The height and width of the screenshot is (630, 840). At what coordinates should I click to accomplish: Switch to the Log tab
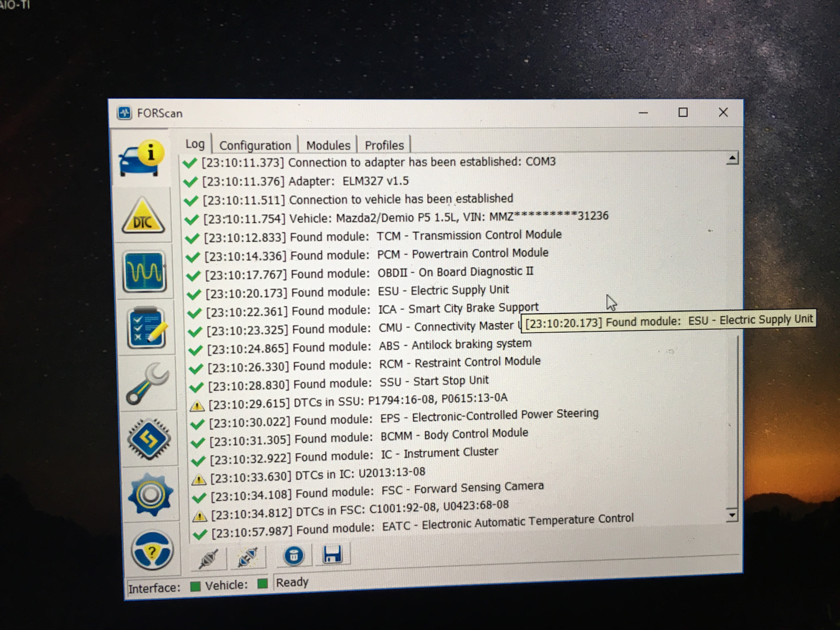195,143
